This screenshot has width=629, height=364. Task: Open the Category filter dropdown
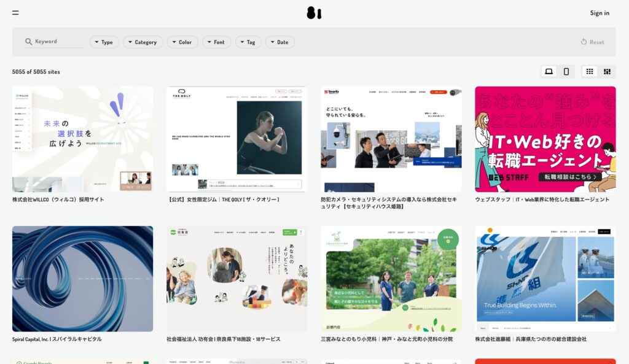(143, 42)
